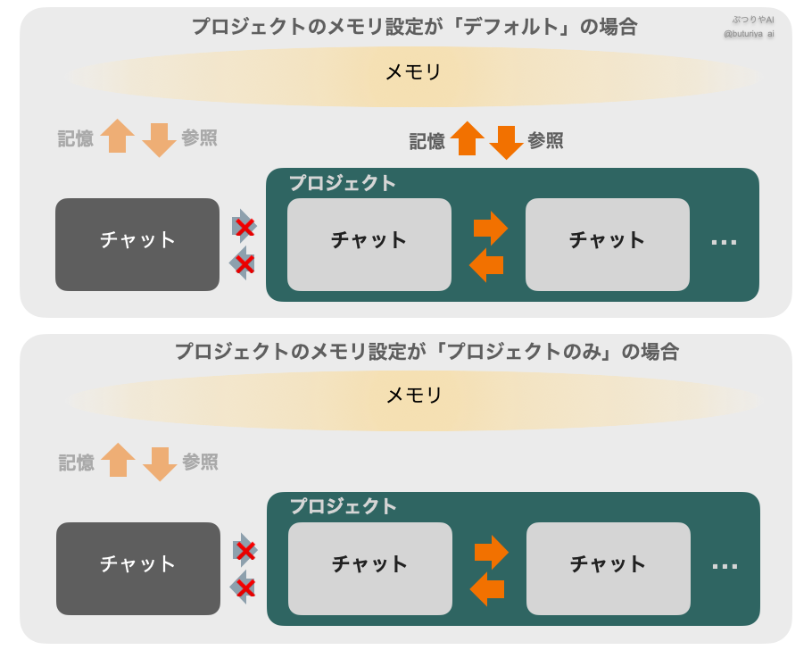Image resolution: width=812 pixels, height=650 pixels.
Task: Click faded 記憶 up arrow in デフォルト diagram
Action: point(117,136)
